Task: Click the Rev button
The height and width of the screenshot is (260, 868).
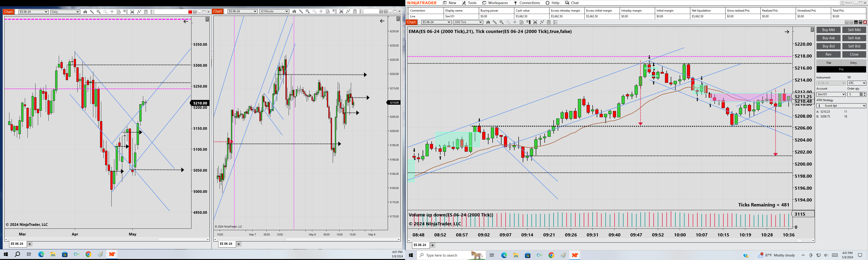Action: point(828,54)
